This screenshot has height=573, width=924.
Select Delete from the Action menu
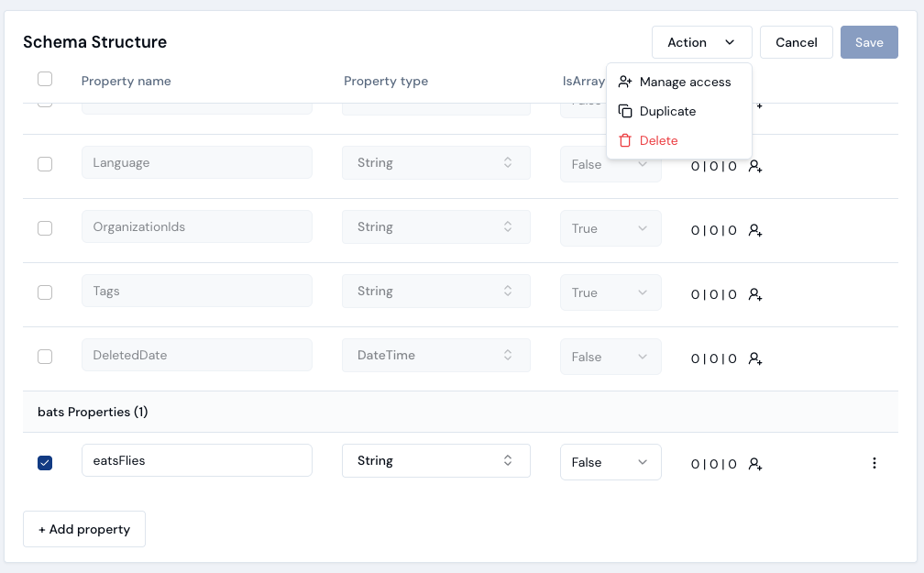pos(656,140)
